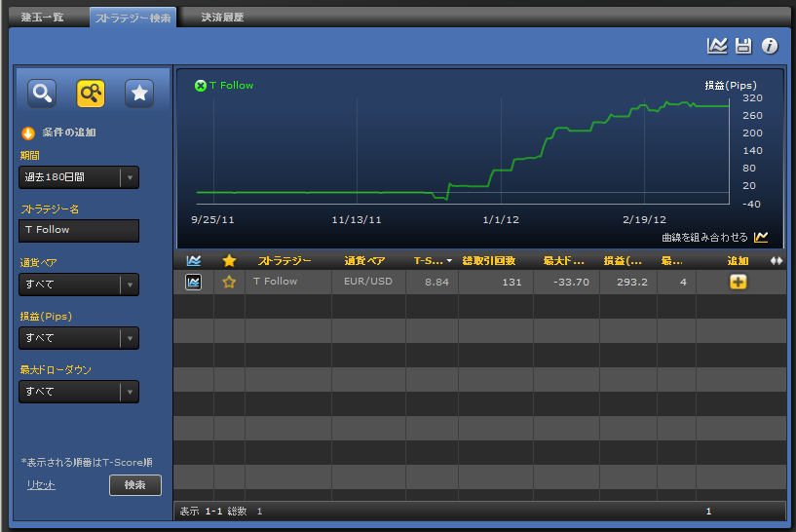The image size is (796, 532).
Task: Mark T Follow as favorite star
Action: 229,282
